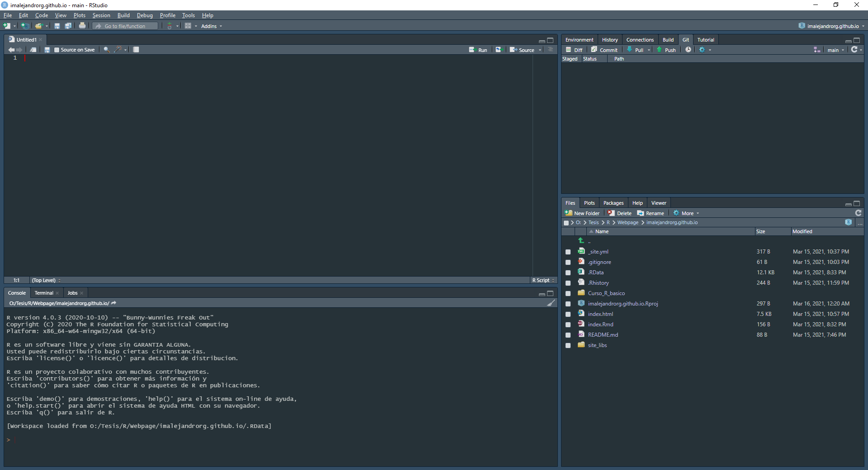Click the Git history clock icon
The height and width of the screenshot is (470, 868).
pos(688,50)
